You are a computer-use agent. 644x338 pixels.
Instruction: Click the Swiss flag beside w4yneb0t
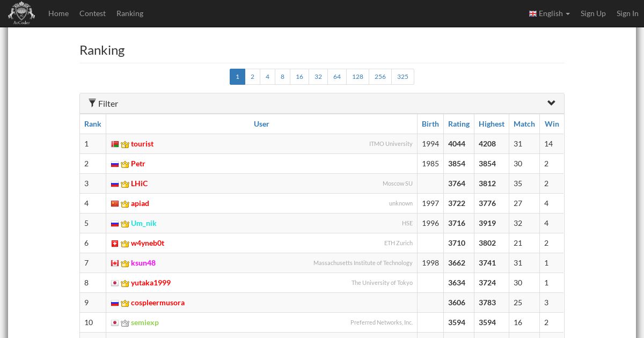coord(115,244)
